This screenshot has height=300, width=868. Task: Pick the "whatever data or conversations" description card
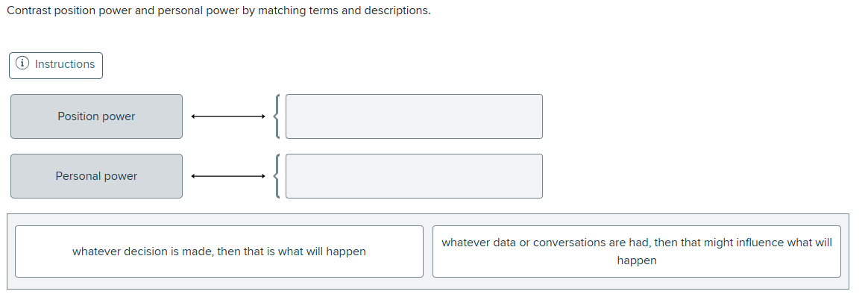(x=636, y=251)
